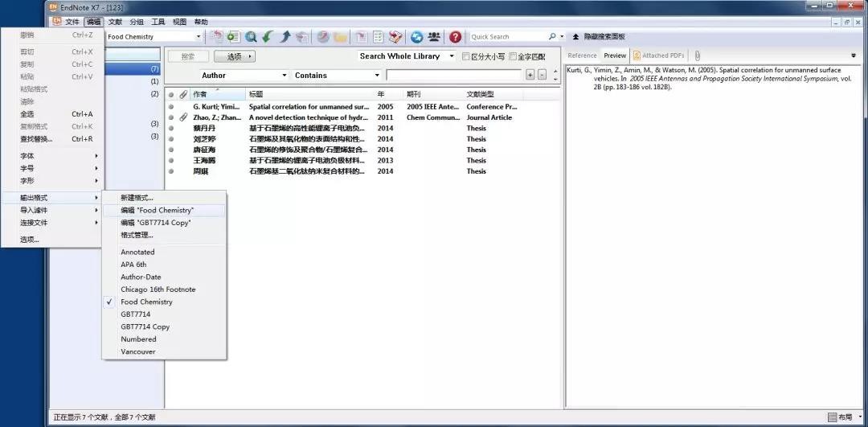This screenshot has height=427, width=868.
Task: Click the New Reference toolbar icon
Action: click(x=233, y=36)
